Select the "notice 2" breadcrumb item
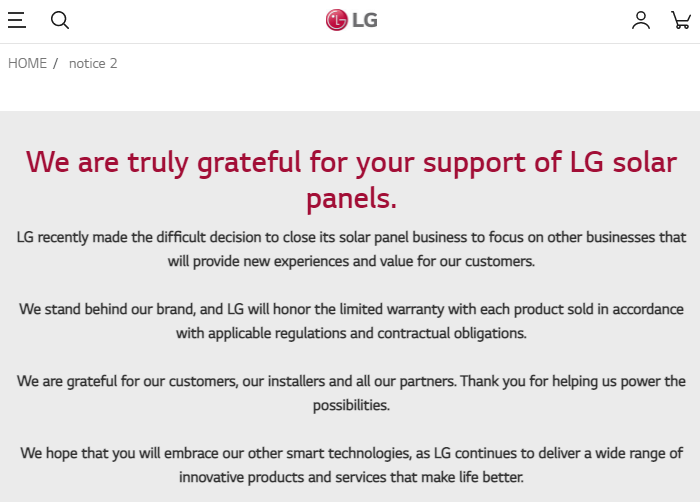The height and width of the screenshot is (502, 700). (x=93, y=63)
